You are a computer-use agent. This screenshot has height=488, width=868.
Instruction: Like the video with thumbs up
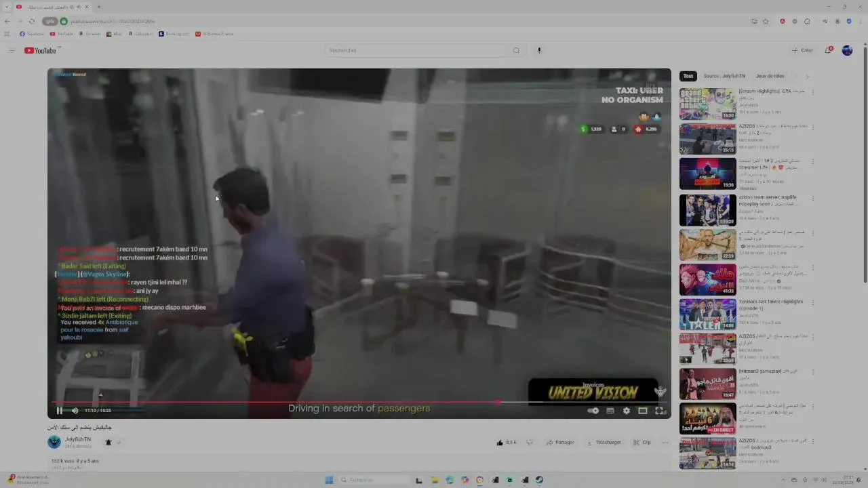(x=507, y=443)
